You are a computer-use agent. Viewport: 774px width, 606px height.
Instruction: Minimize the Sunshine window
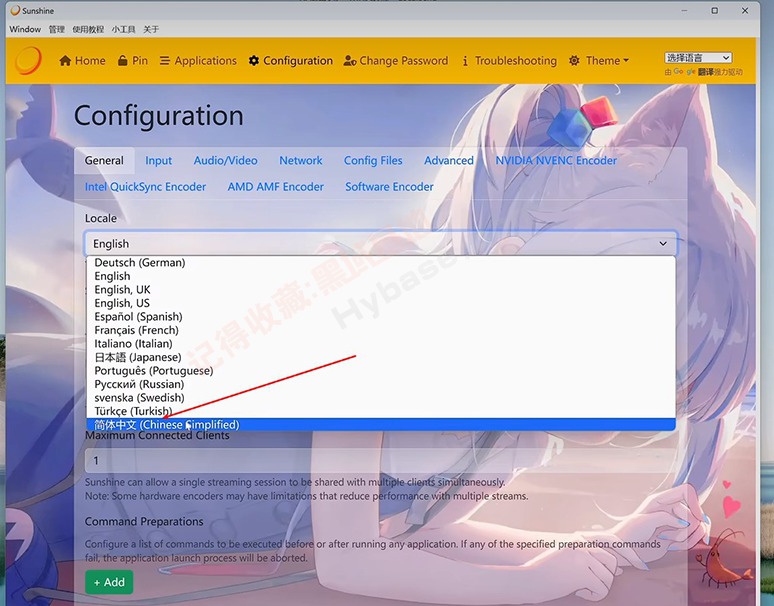[x=684, y=10]
